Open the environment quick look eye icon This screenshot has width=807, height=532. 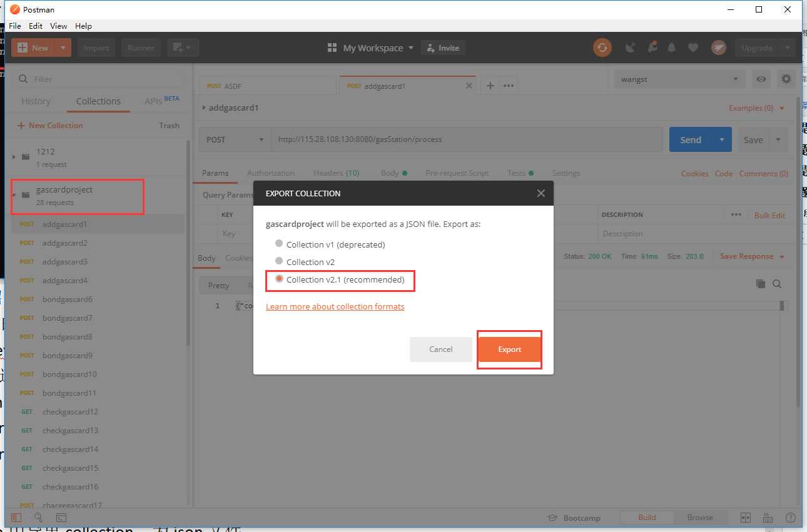point(761,79)
